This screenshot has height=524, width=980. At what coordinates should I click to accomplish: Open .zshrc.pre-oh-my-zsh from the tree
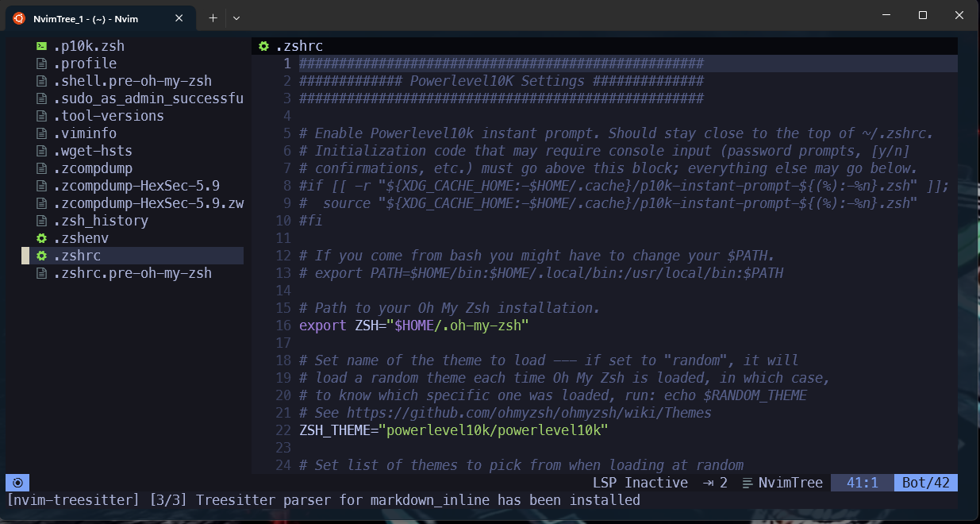tap(133, 273)
